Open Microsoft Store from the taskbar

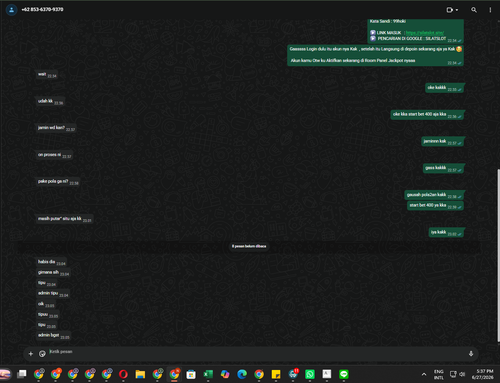click(x=191, y=374)
